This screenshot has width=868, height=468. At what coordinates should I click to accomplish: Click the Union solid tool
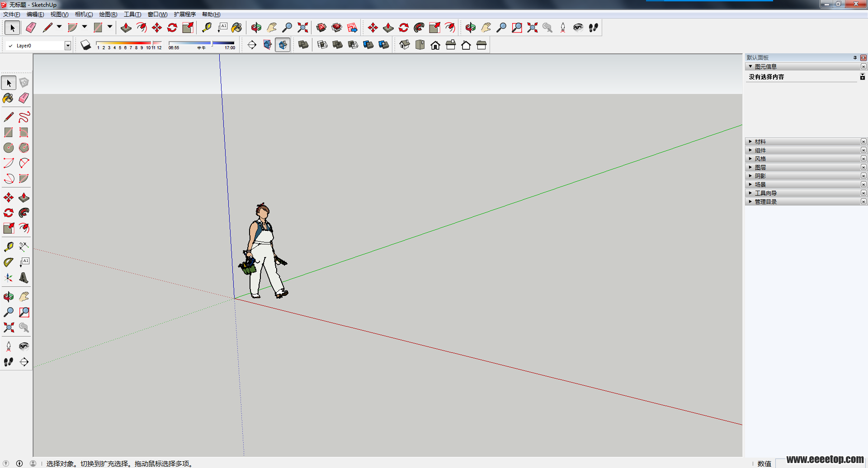[338, 45]
